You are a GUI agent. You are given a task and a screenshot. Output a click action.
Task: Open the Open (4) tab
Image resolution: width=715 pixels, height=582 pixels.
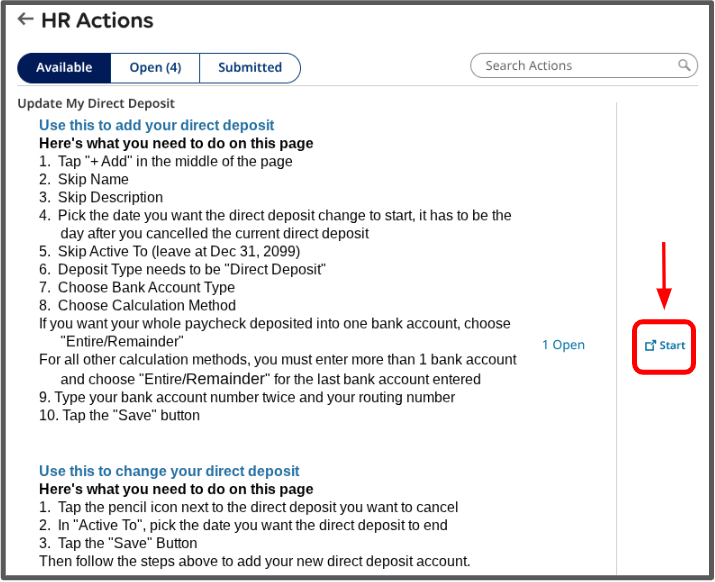pos(155,68)
